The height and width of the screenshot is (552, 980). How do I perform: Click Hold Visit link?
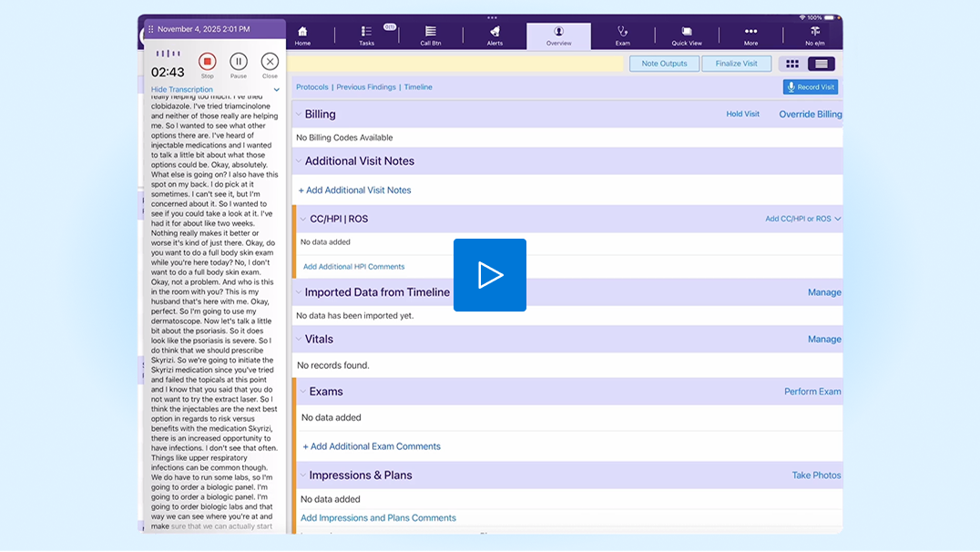click(742, 114)
